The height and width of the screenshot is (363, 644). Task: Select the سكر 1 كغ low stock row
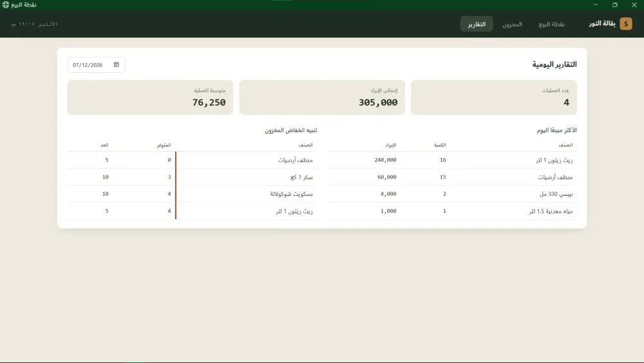pyautogui.click(x=192, y=177)
